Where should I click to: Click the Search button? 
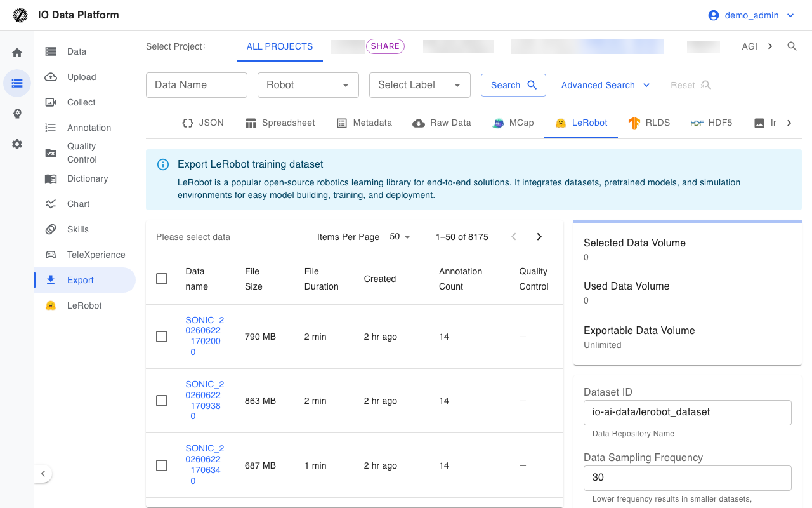(513, 85)
